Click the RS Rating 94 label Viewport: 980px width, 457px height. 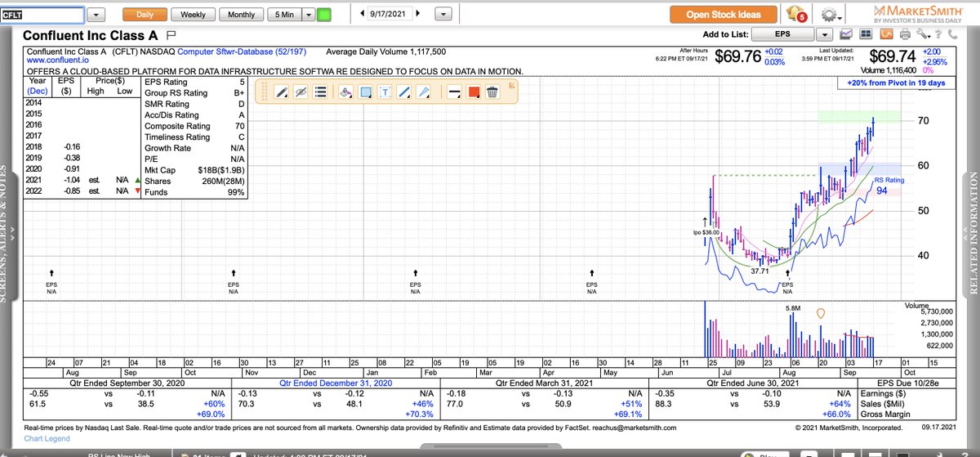click(x=889, y=186)
